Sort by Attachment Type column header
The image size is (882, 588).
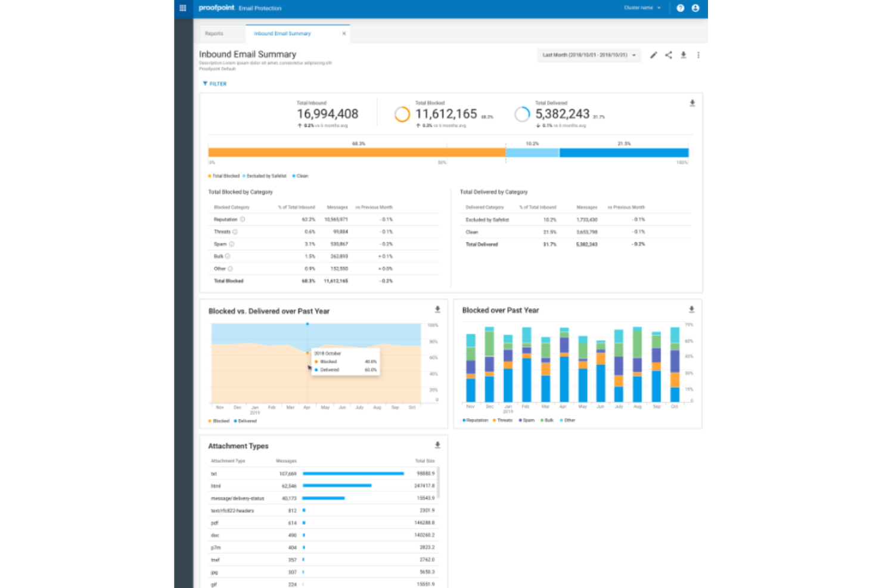coord(228,461)
